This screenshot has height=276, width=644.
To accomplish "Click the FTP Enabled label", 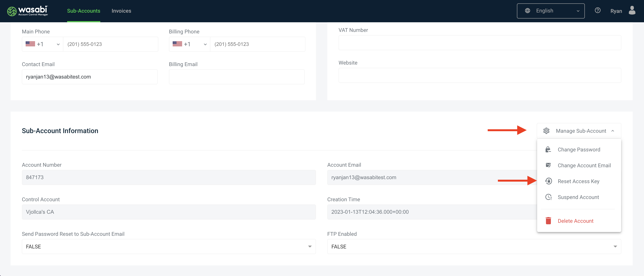I will 342,234.
